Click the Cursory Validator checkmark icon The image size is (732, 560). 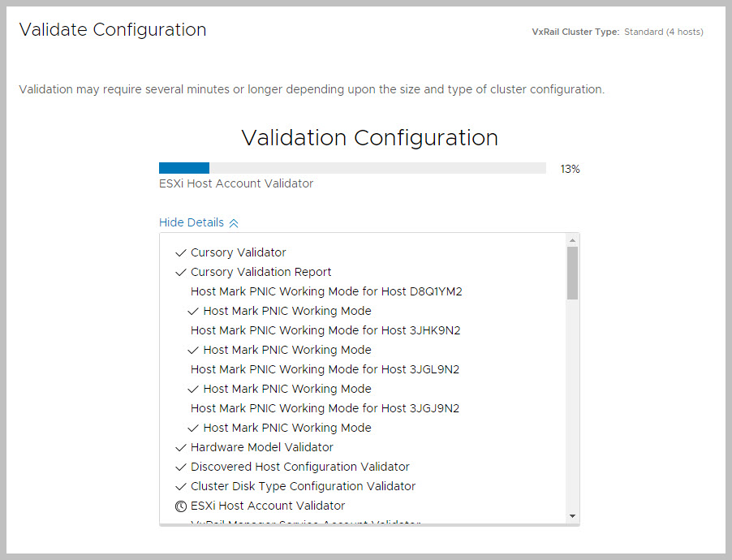coord(180,253)
